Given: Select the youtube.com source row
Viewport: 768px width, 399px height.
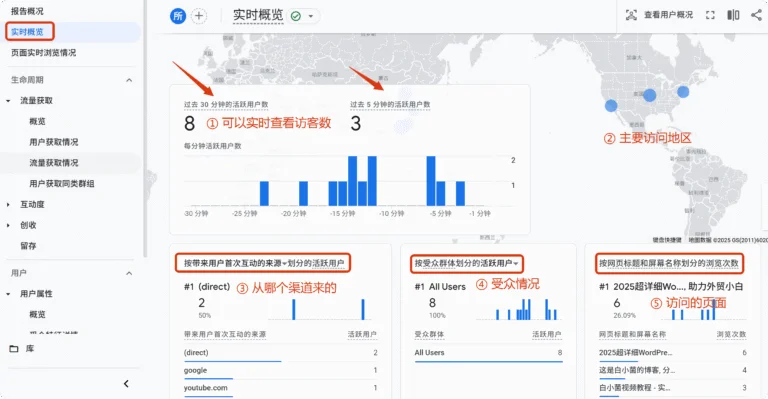Looking at the screenshot, I should 281,388.
